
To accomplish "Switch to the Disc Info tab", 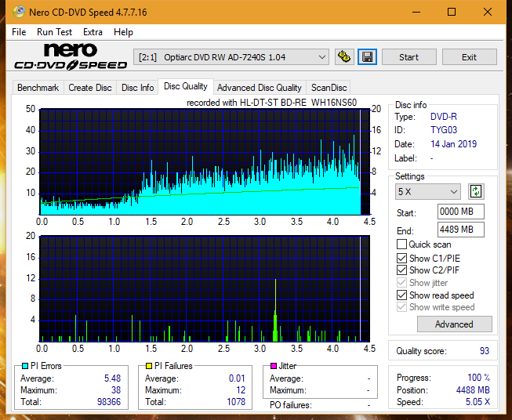I will click(x=137, y=88).
